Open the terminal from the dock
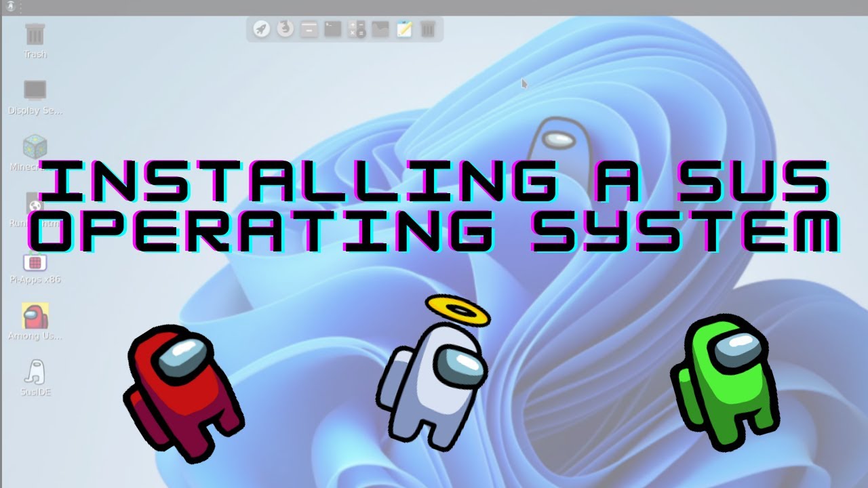The height and width of the screenshot is (488, 868). tap(333, 29)
